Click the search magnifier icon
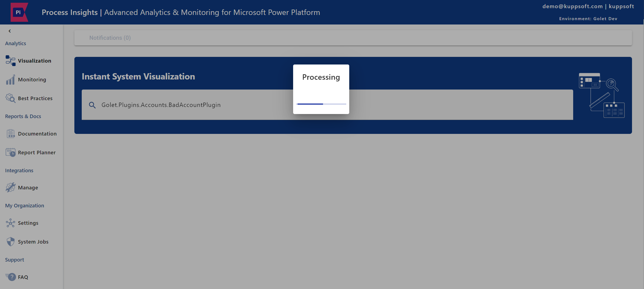644x289 pixels. (x=92, y=105)
